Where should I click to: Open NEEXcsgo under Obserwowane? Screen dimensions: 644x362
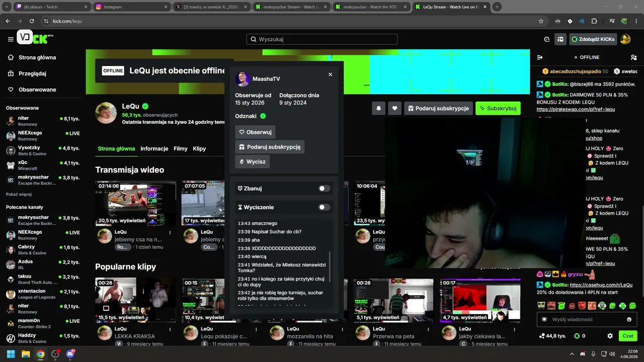43,136
